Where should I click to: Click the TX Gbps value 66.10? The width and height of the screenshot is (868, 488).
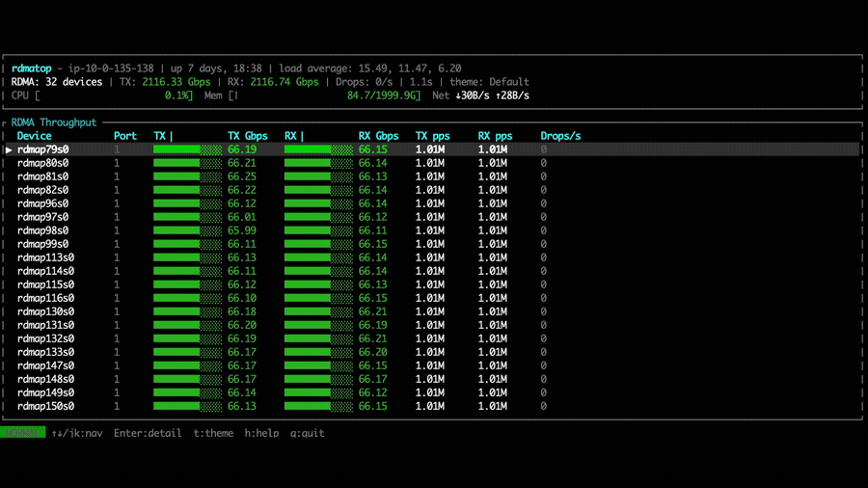(242, 298)
